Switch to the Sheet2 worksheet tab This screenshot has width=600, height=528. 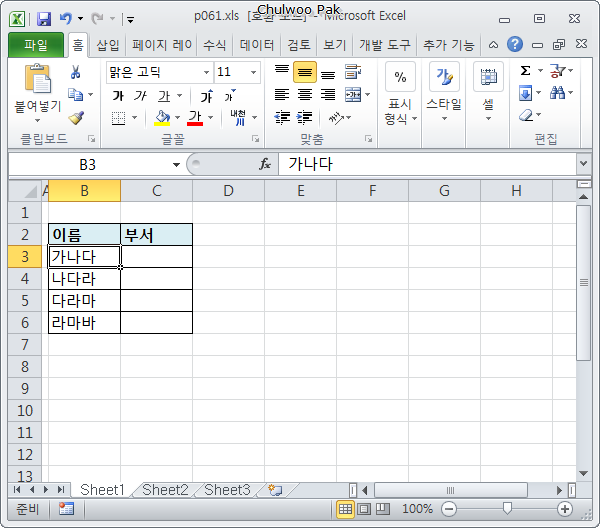point(165,490)
